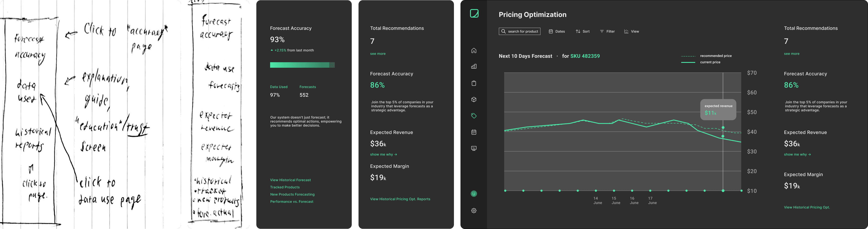Viewport: 868px width, 229px height.
Task: Click Performance vs. Forecast link
Action: pos(292,201)
